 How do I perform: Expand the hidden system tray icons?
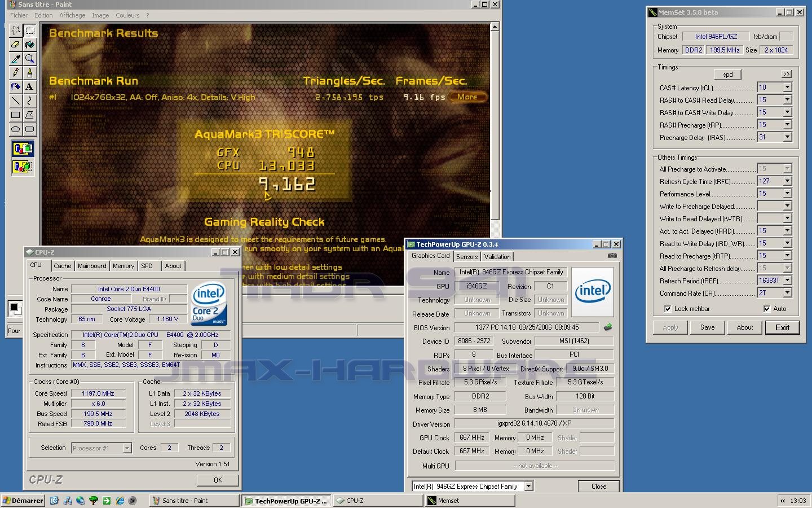tap(783, 501)
